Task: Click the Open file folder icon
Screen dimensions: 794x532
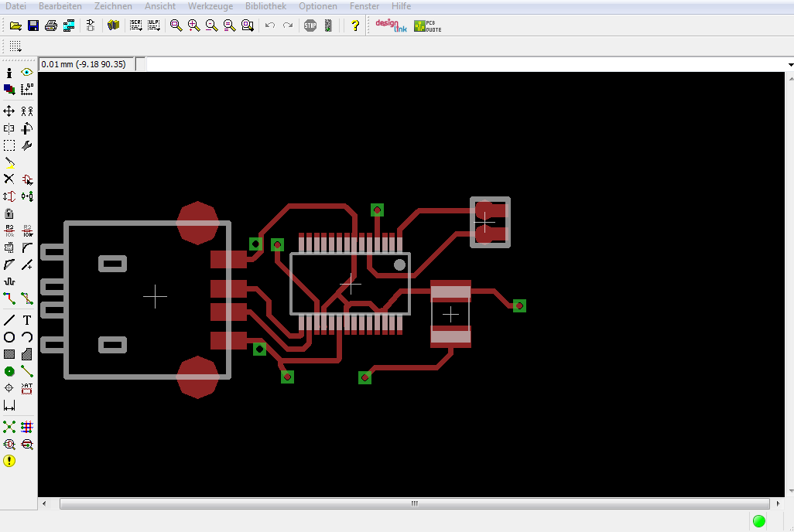Action: [x=15, y=26]
